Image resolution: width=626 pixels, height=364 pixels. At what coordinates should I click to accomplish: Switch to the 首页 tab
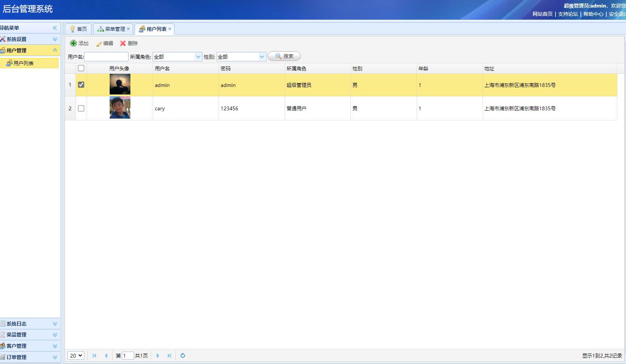tap(78, 29)
